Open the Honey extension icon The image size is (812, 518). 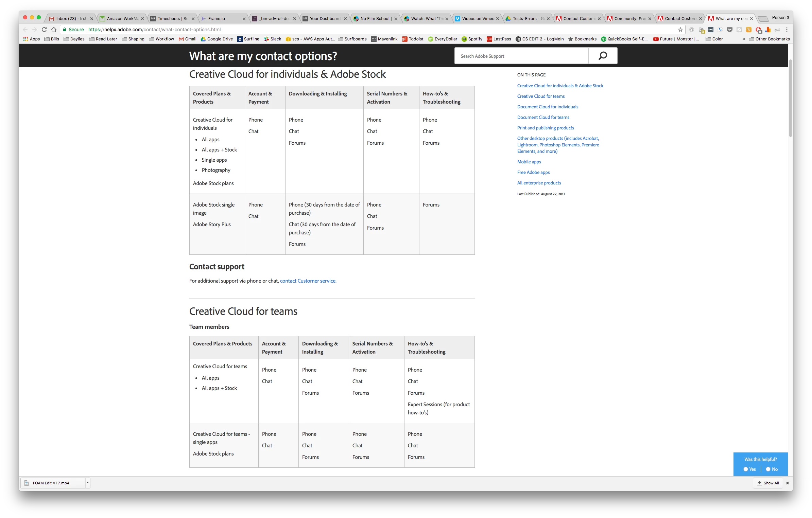coord(749,30)
